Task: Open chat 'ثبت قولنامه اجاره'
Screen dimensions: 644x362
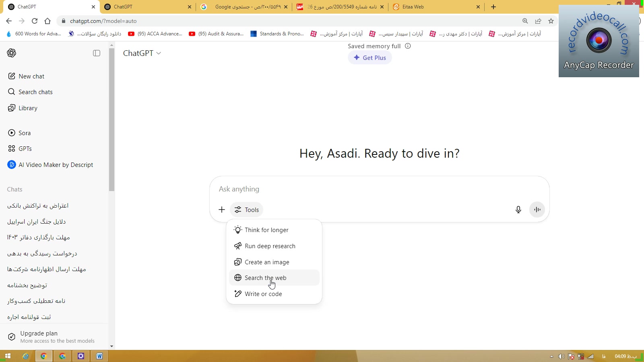Action: pyautogui.click(x=29, y=317)
